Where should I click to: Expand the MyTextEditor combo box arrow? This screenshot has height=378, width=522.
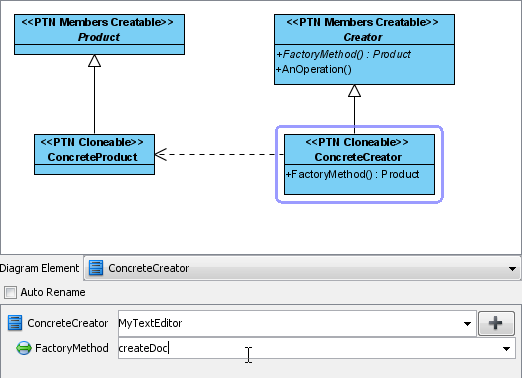467,324
